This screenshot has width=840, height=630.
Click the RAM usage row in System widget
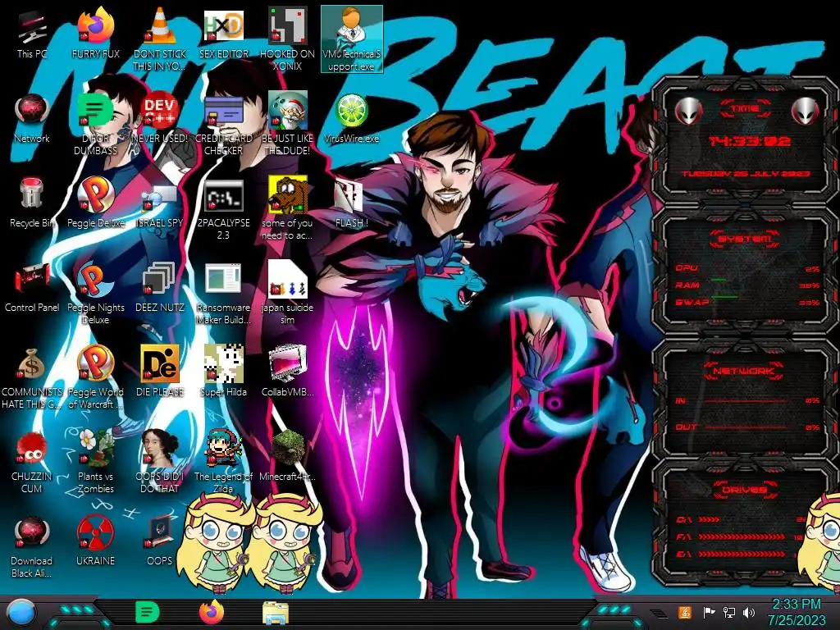(x=747, y=285)
